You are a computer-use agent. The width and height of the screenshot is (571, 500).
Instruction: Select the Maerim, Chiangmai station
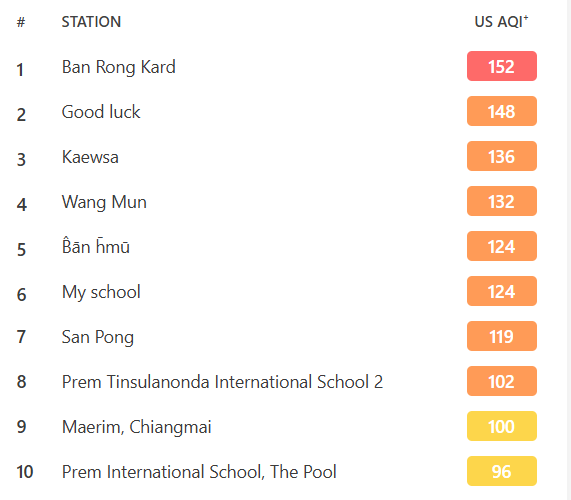click(x=137, y=427)
